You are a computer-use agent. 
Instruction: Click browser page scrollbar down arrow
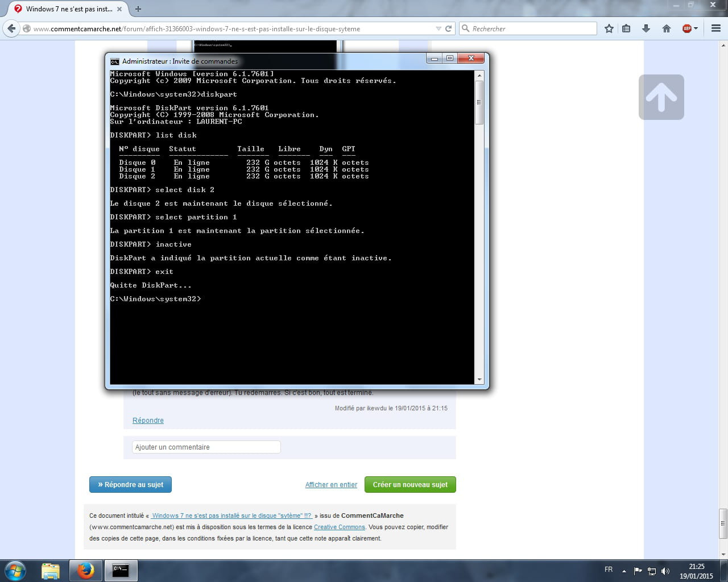(x=723, y=555)
